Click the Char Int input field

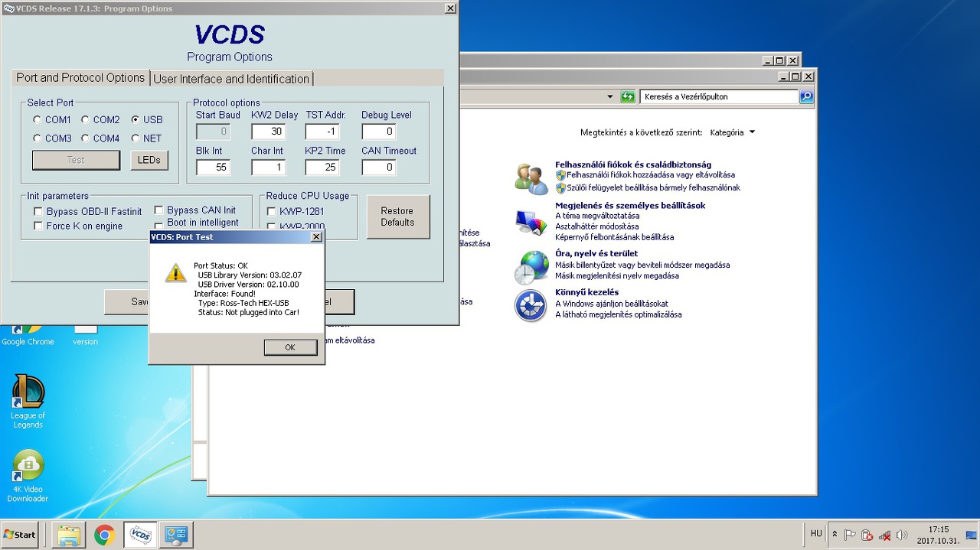(x=268, y=167)
